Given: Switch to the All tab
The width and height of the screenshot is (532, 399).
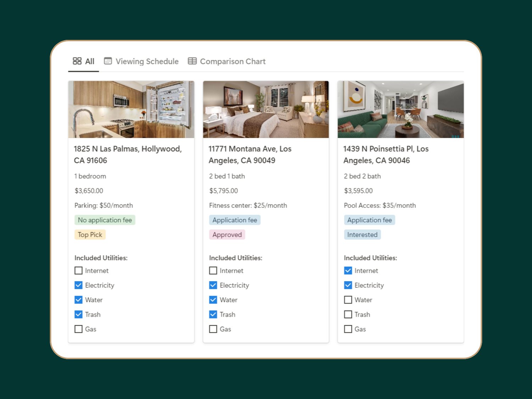Looking at the screenshot, I should point(84,61).
